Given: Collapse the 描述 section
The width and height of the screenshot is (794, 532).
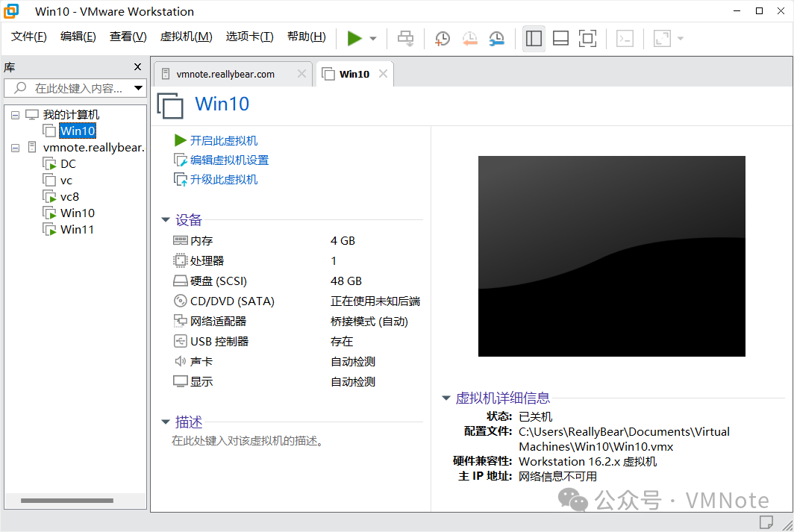Looking at the screenshot, I should point(166,422).
